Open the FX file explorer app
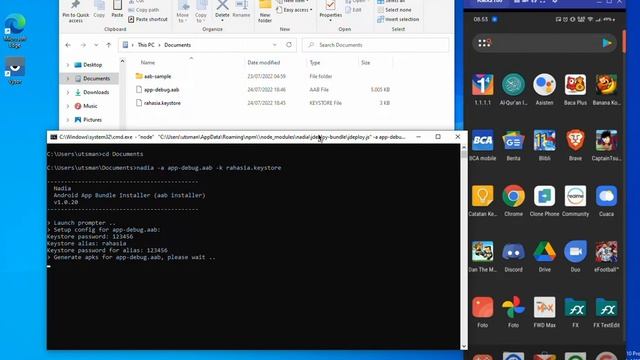 pyautogui.click(x=576, y=307)
